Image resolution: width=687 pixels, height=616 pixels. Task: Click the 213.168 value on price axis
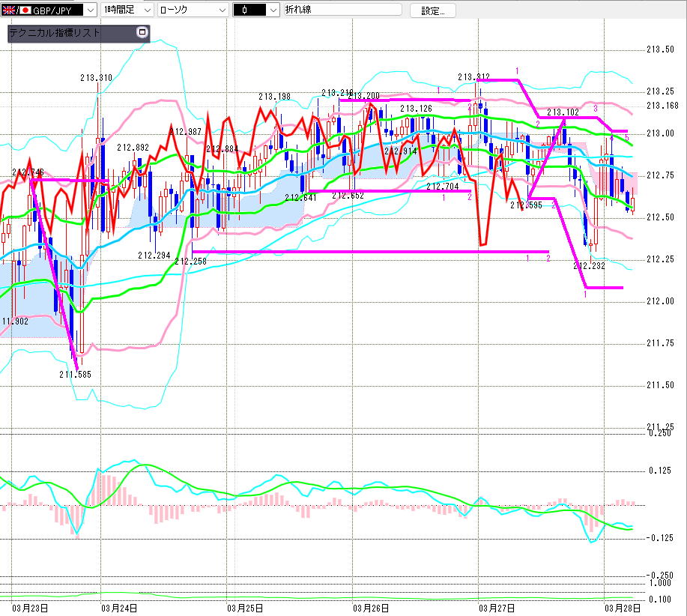click(662, 106)
